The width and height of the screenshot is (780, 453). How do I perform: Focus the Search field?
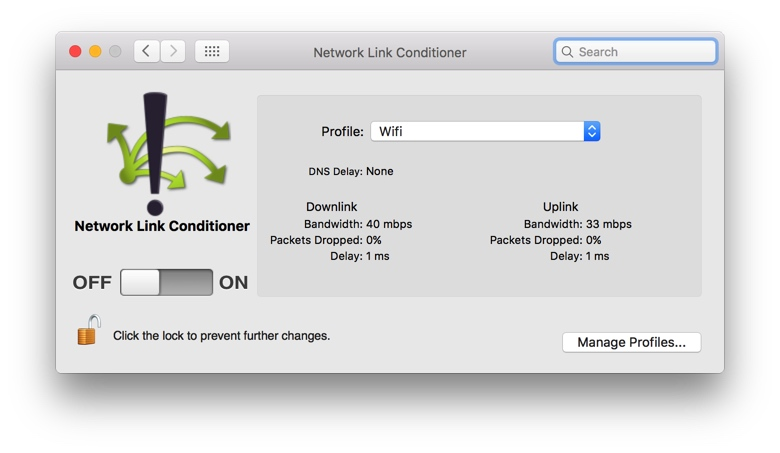point(635,52)
